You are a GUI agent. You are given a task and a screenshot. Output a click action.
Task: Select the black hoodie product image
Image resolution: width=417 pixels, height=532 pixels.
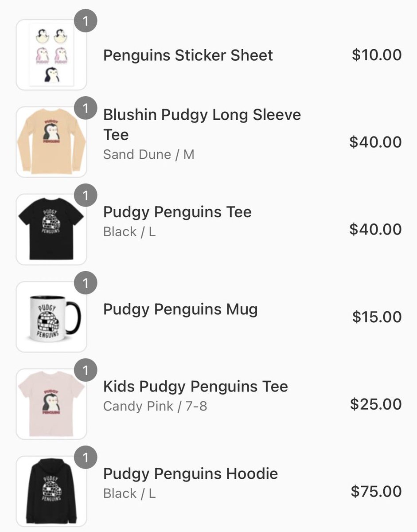[51, 491]
